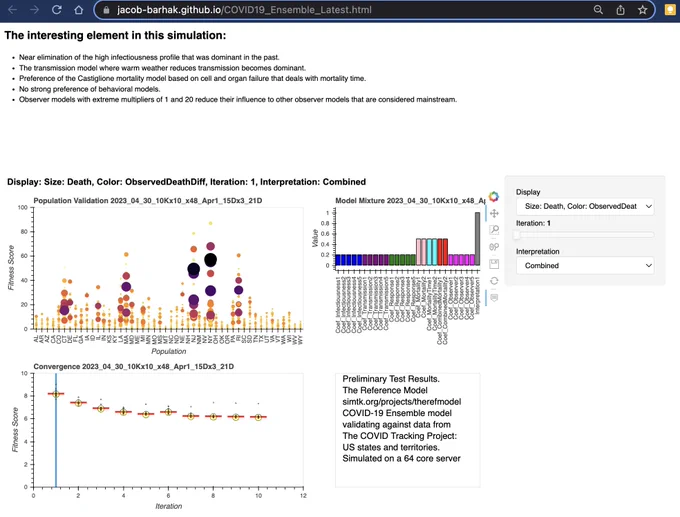Open the Bokeh logo link

[494, 196]
